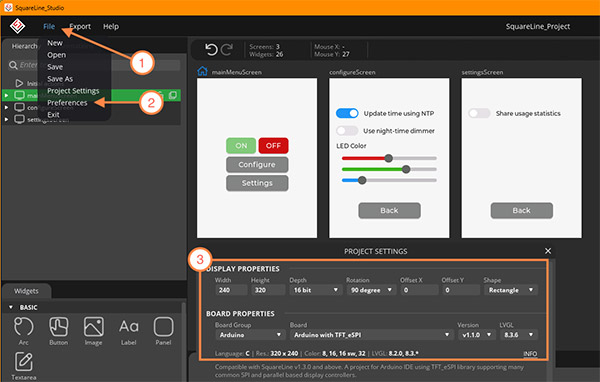Screen dimensions: 600x382
Task: Open the Rotation 90 degree dropdown
Action: pos(371,290)
